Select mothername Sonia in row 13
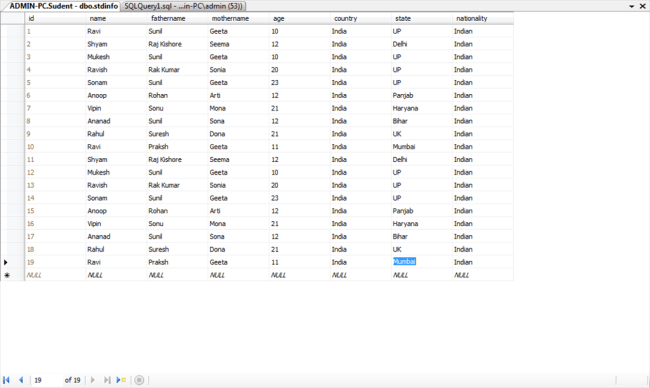The image size is (650, 388). coord(238,185)
